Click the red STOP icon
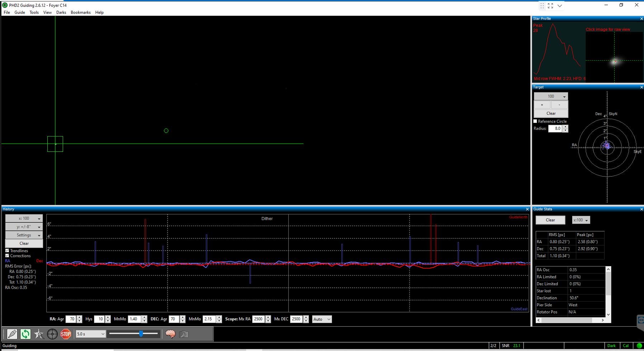The width and height of the screenshot is (644, 351). click(66, 334)
